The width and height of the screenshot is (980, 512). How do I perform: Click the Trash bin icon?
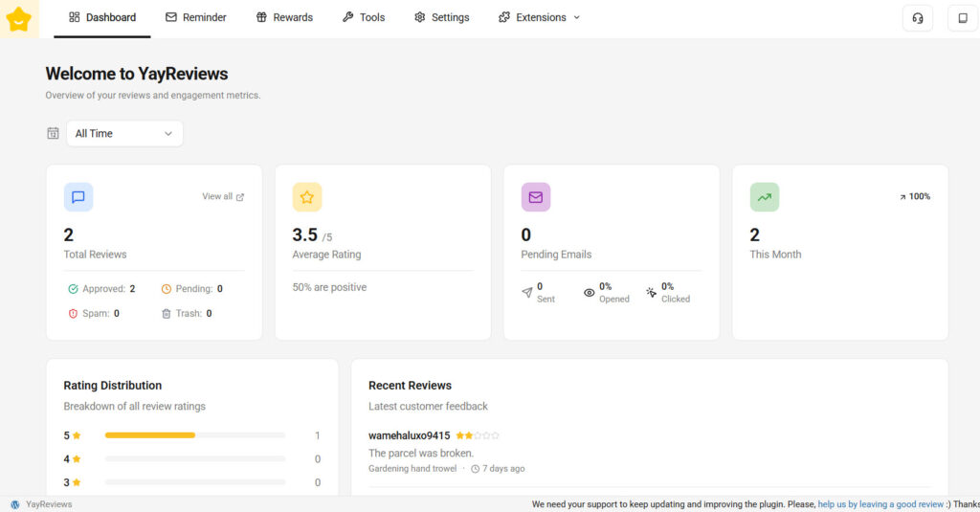(167, 313)
